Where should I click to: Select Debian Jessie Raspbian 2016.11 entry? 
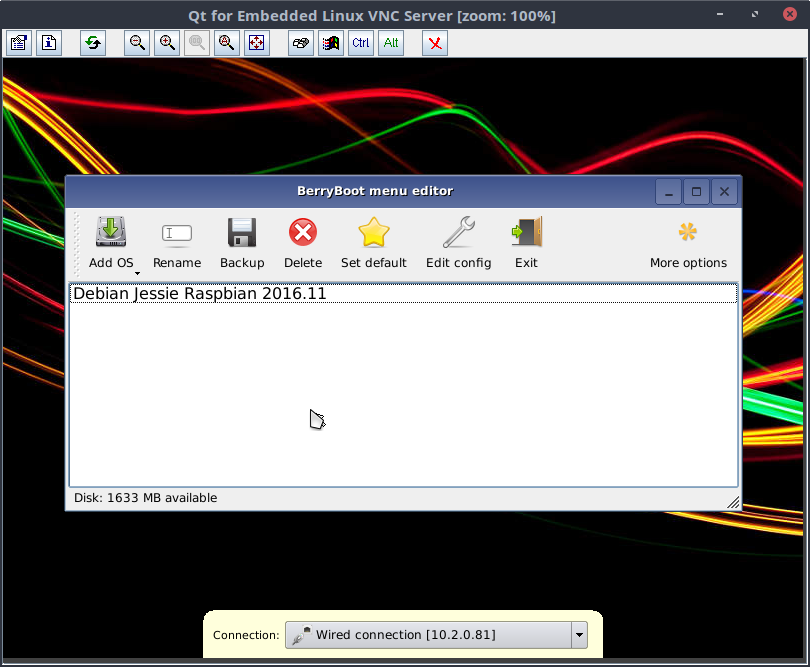point(403,293)
